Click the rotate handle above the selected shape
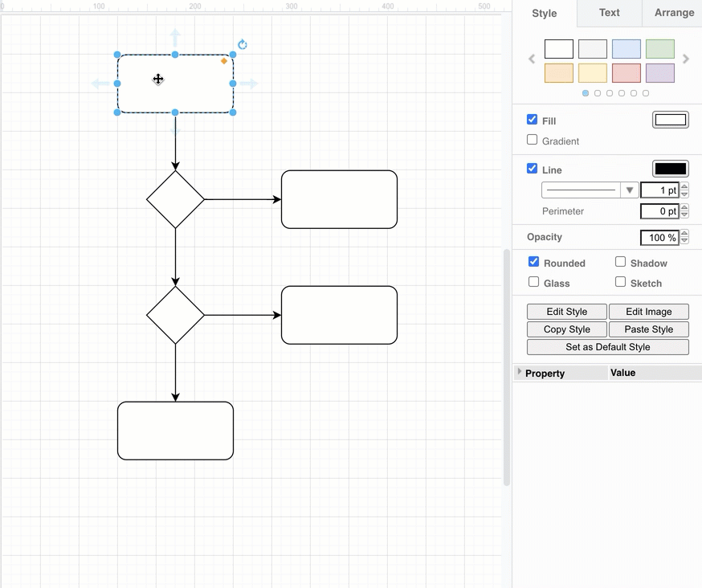This screenshot has height=588, width=702. (243, 45)
